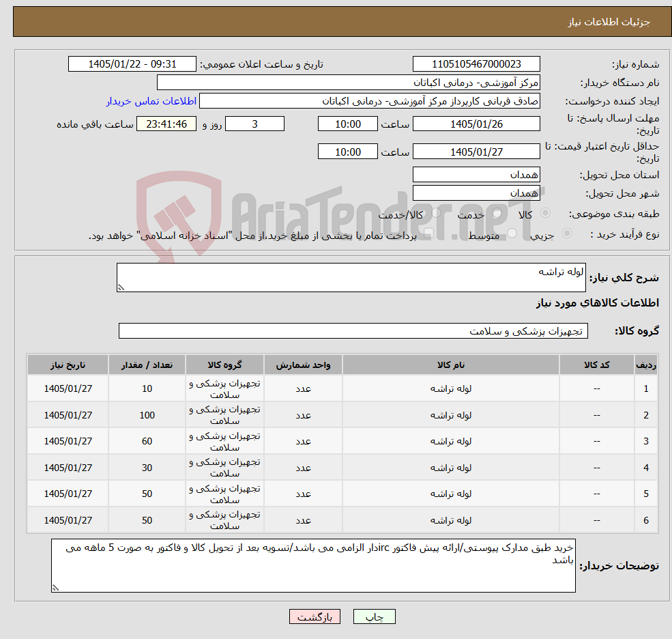This screenshot has width=672, height=639.
Task: Select the کالا/خدمت radio button
Action: click(x=436, y=213)
